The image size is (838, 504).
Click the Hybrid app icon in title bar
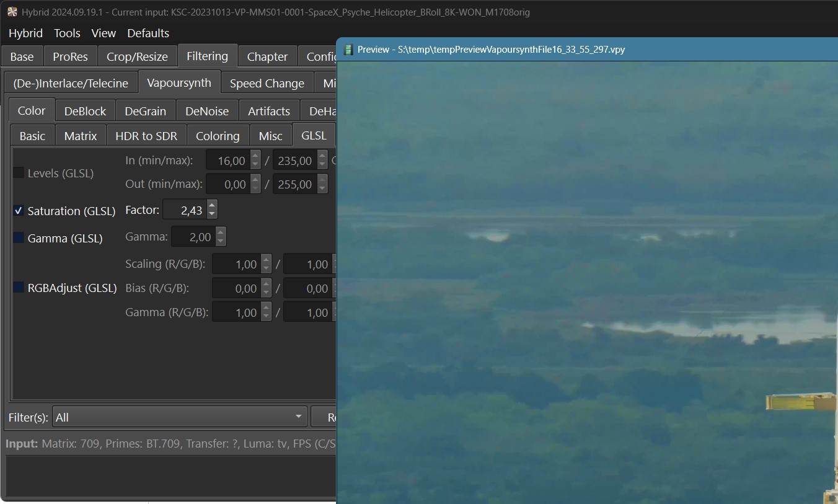pyautogui.click(x=12, y=12)
